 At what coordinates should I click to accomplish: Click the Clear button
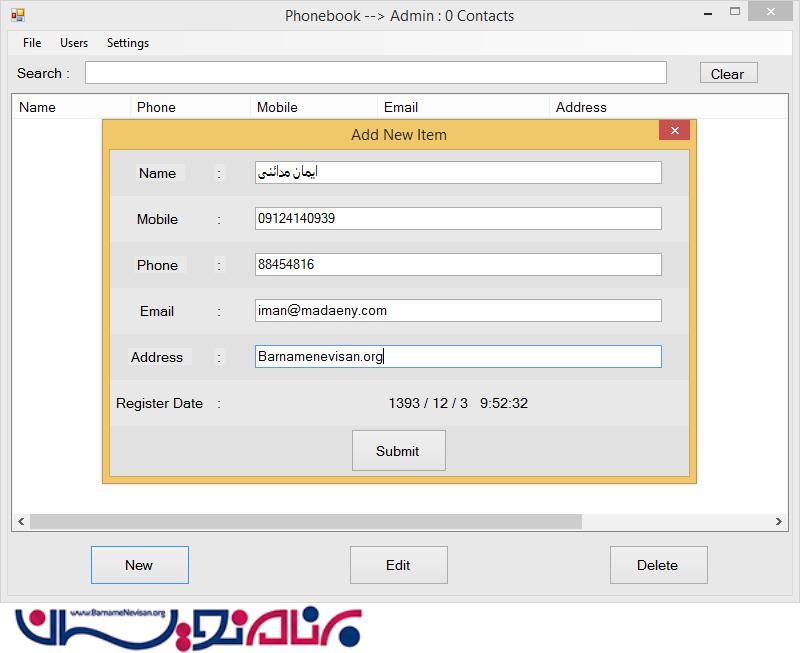tap(729, 73)
